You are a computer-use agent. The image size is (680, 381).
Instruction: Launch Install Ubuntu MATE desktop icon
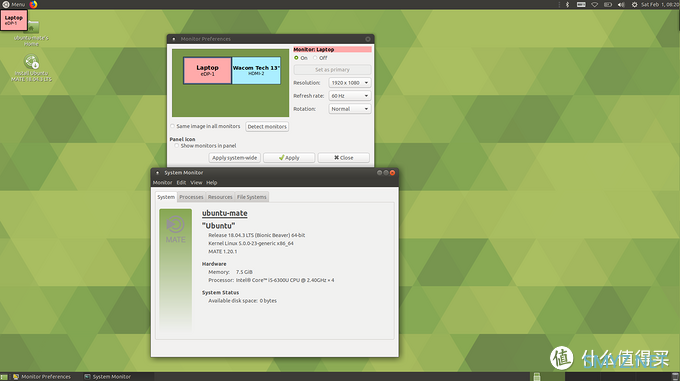click(x=31, y=68)
